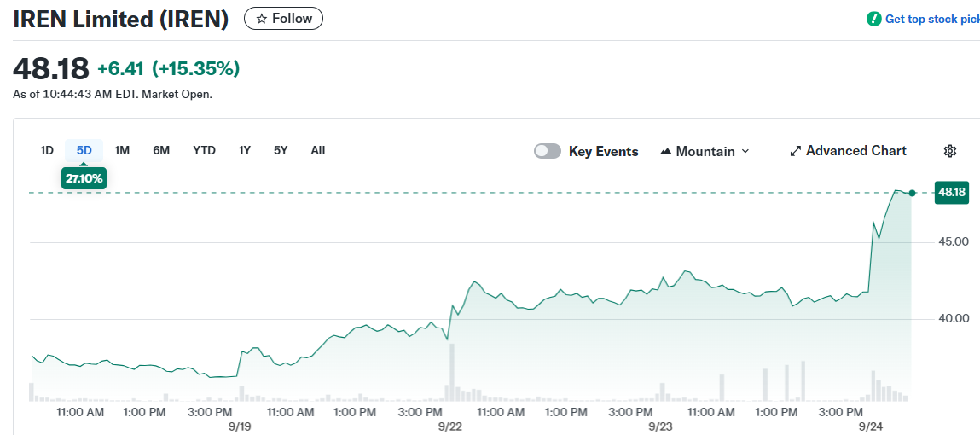Click the +6.41 price change value

(122, 69)
